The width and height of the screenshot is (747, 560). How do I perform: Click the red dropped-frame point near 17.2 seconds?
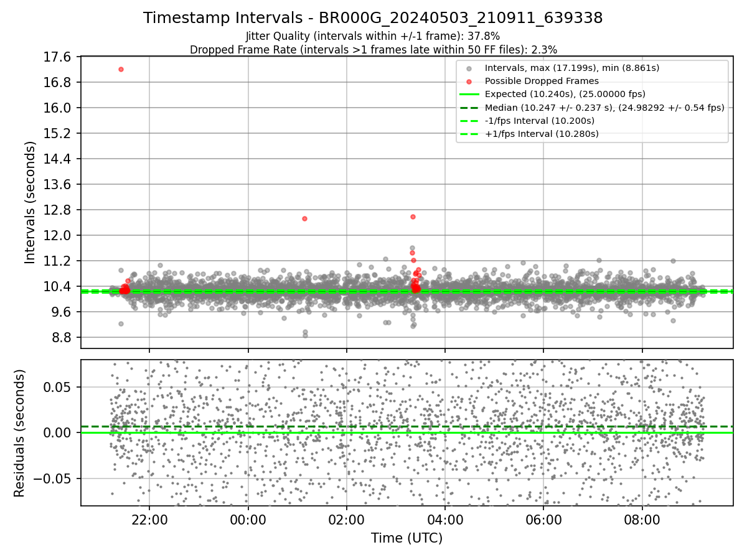(x=121, y=69)
